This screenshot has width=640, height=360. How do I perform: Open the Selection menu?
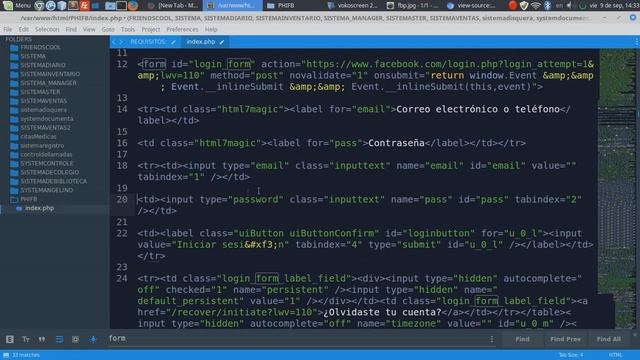coord(47,29)
